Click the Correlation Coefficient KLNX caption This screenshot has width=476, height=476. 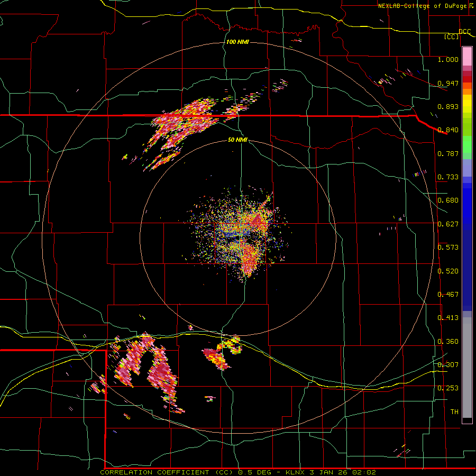point(238,472)
